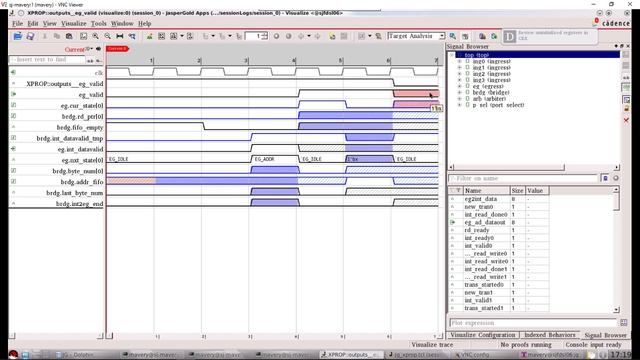Viewport: 640px width, 360px height.
Task: Click in the Insert text to find field
Action: tap(47, 60)
